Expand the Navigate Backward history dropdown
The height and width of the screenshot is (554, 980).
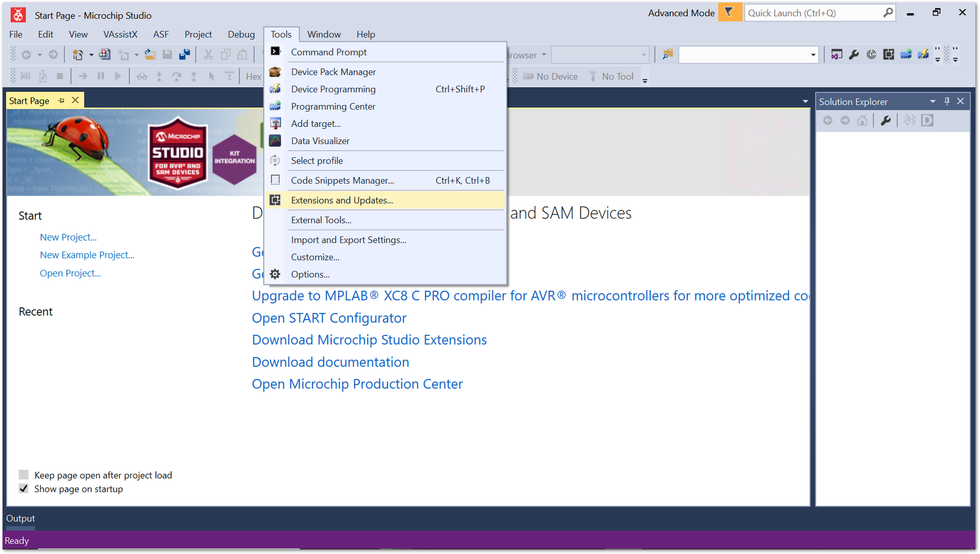(39, 55)
